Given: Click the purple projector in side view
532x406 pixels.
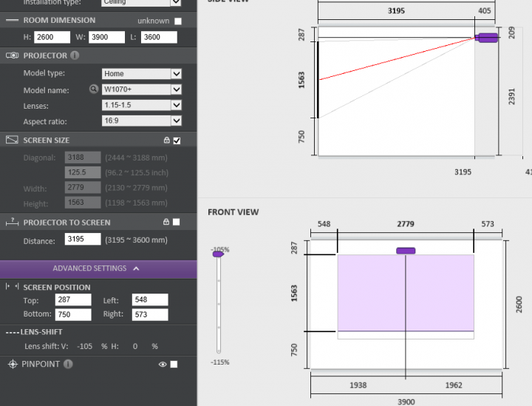Looking at the screenshot, I should pyautogui.click(x=486, y=38).
